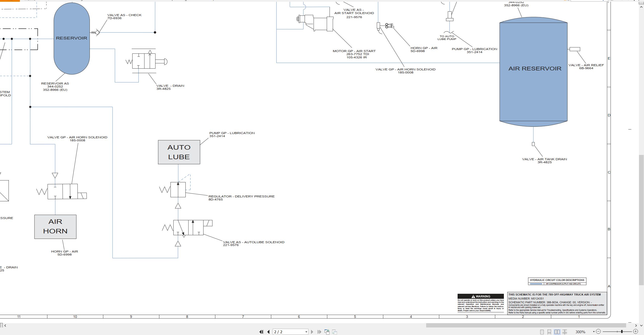
Task: Click the left VALVE GP - AIR HORN SOLENOID label
Action: click(77, 139)
